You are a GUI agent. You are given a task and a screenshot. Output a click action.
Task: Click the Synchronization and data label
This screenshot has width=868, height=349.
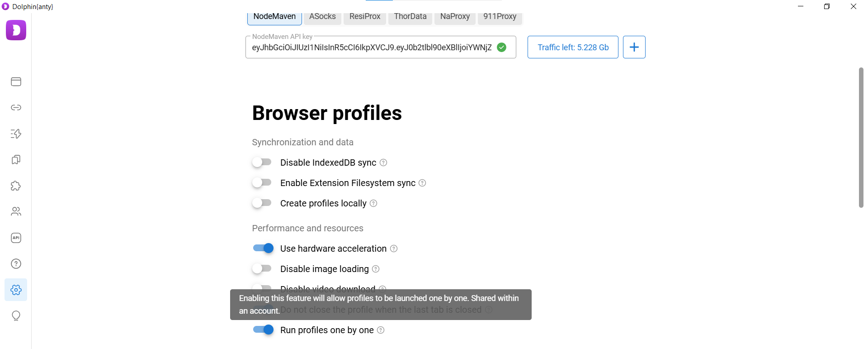click(302, 142)
